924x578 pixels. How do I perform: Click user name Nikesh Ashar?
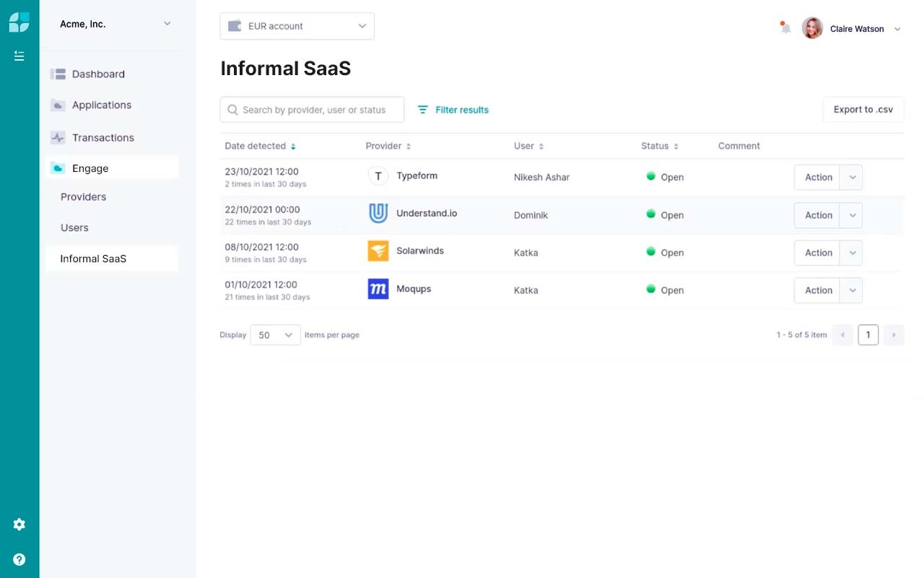[x=541, y=178]
